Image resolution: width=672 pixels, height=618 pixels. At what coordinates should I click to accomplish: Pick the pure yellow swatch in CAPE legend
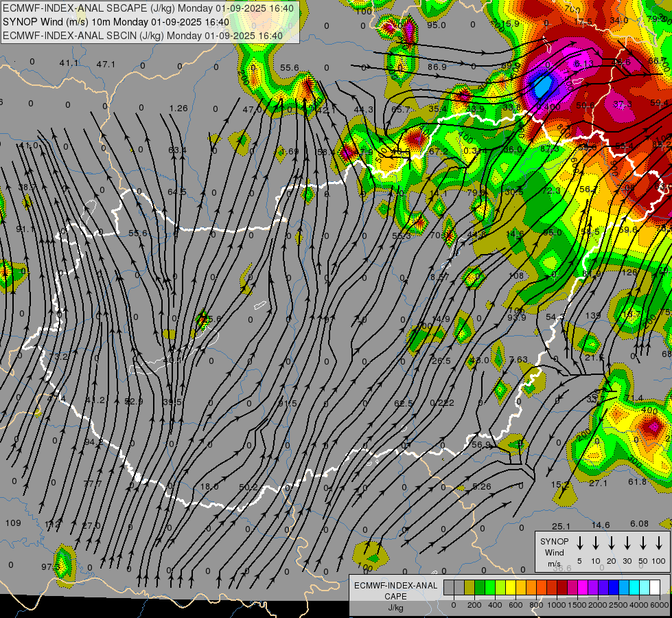[x=511, y=588]
